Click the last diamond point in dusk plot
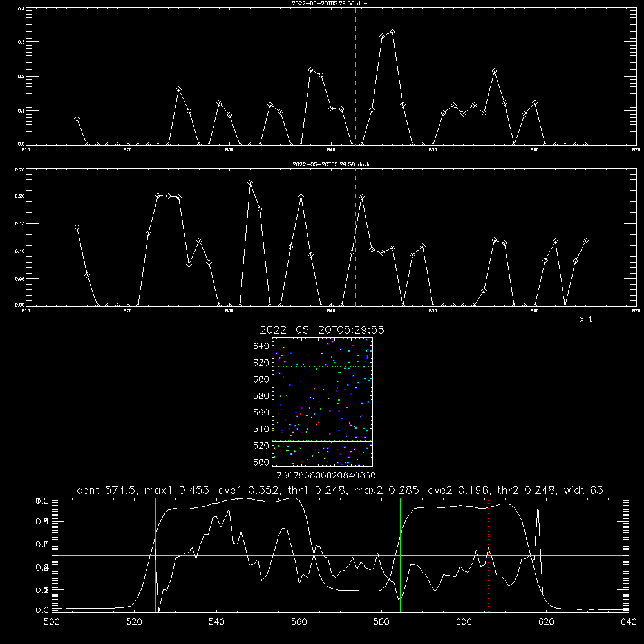This screenshot has height=644, width=644. coord(585,241)
